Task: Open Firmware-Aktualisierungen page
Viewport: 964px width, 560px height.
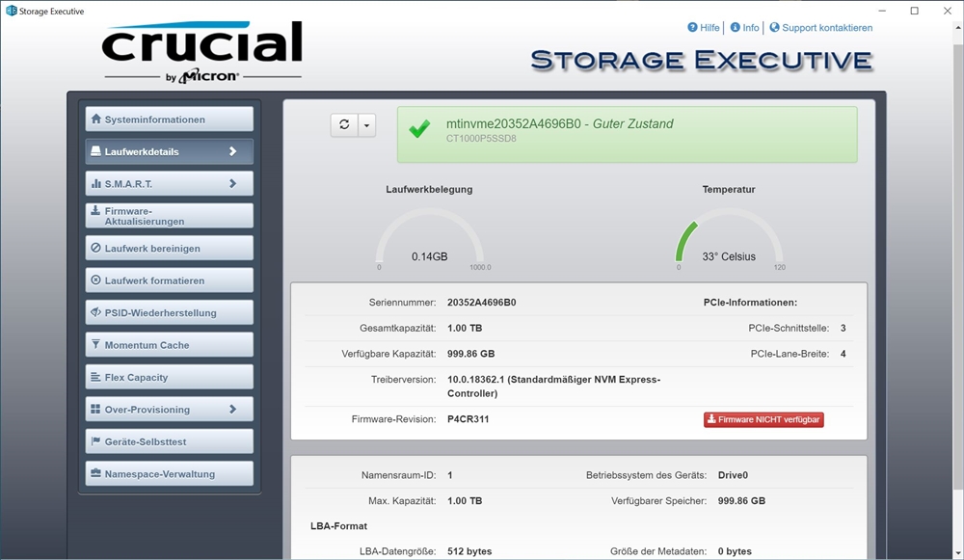Action: [169, 216]
